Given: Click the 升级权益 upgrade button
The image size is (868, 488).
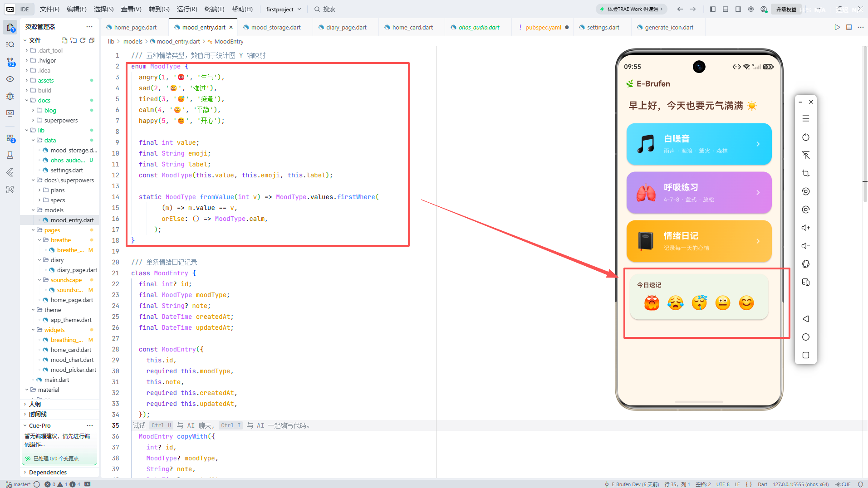Looking at the screenshot, I should pos(786,9).
